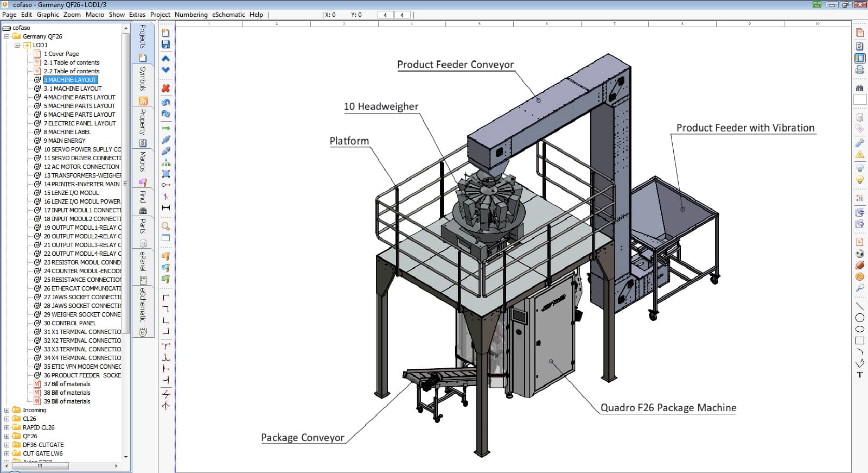Expand the Incoming folder in tree
868x473 pixels.
click(7, 410)
